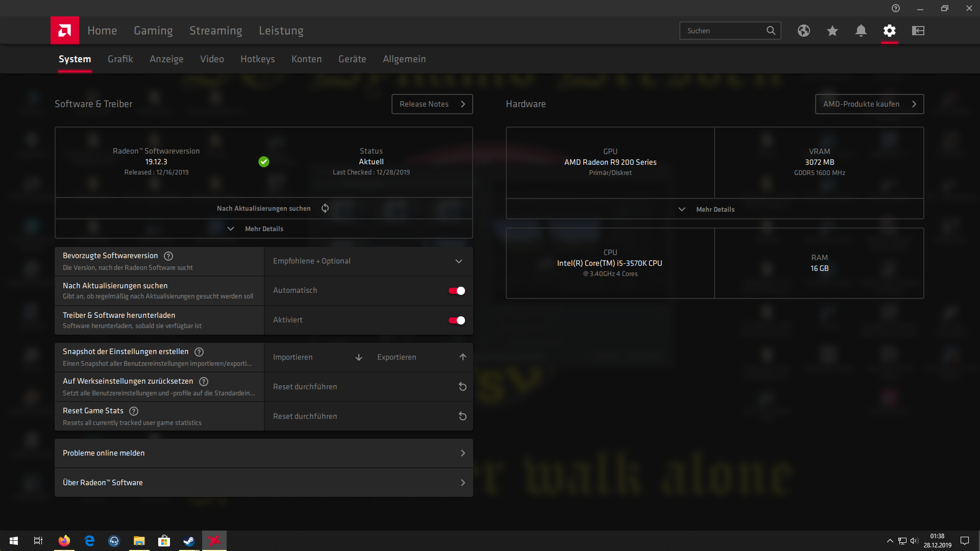Open Steam from the taskbar
Screen dimensions: 980x551
[x=189, y=541]
